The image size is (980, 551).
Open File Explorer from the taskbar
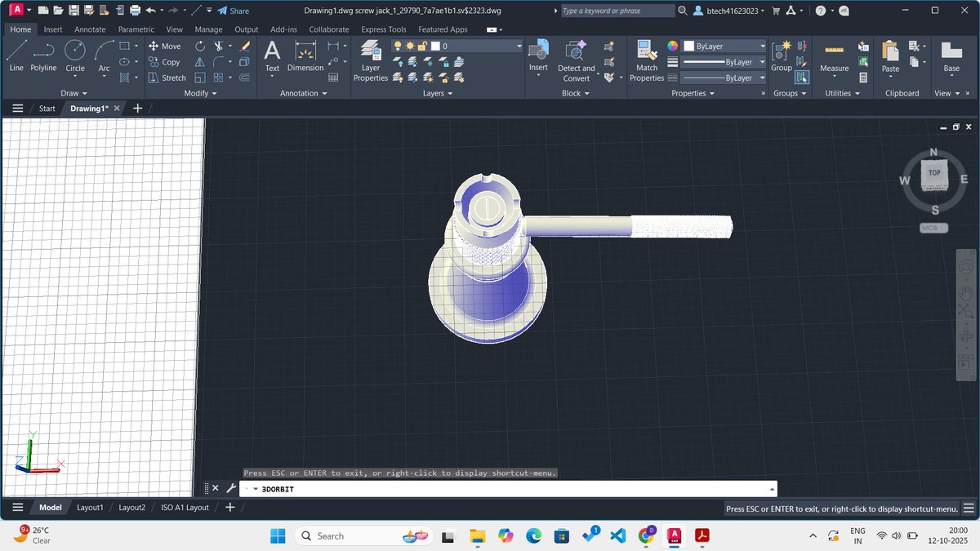pyautogui.click(x=478, y=535)
